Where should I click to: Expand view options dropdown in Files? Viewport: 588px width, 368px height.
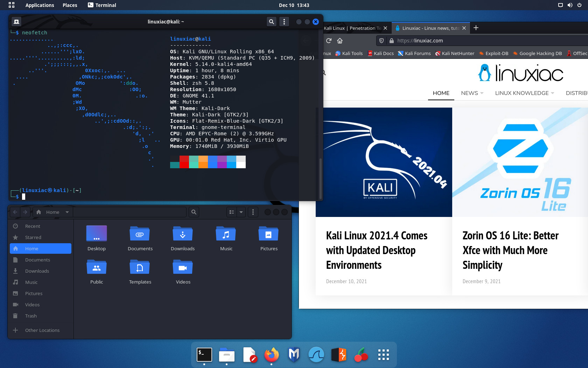pos(241,212)
